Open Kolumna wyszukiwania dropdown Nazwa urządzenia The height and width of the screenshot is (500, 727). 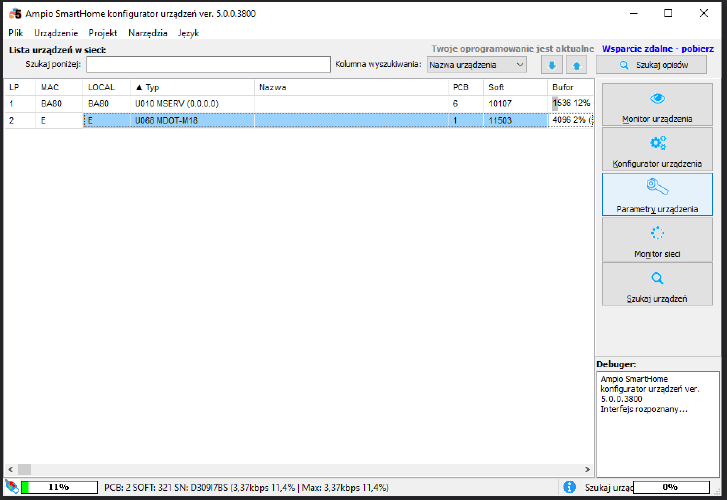pos(477,65)
